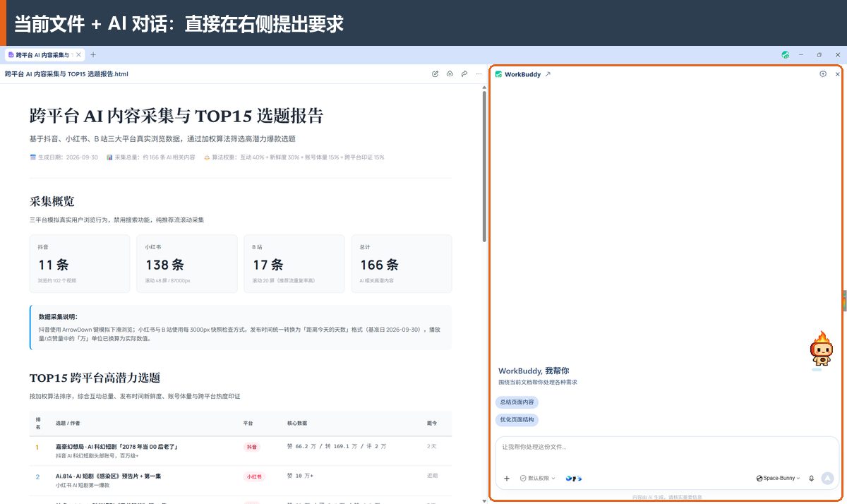Click the WorkBuddy, 我帮你 greeting text
This screenshot has height=504, width=847.
(534, 371)
